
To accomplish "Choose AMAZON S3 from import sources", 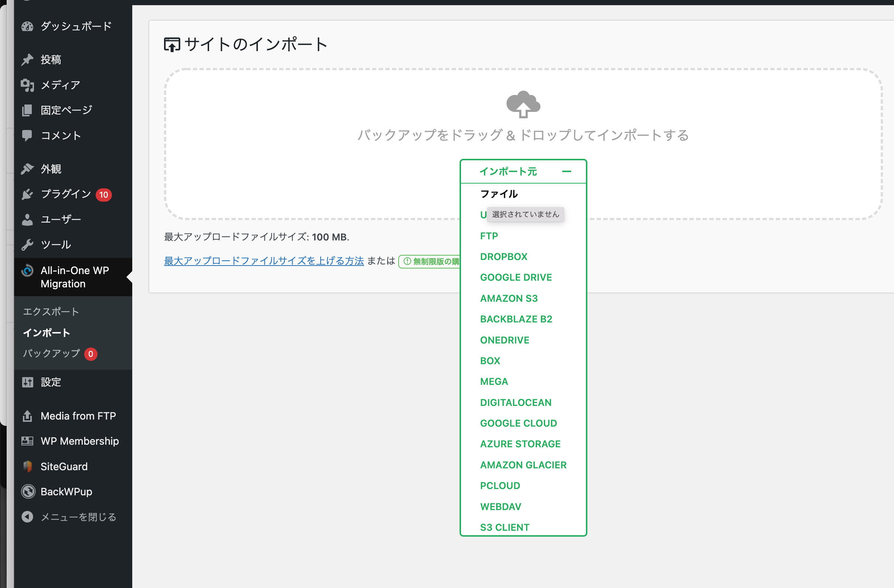I will (x=509, y=298).
